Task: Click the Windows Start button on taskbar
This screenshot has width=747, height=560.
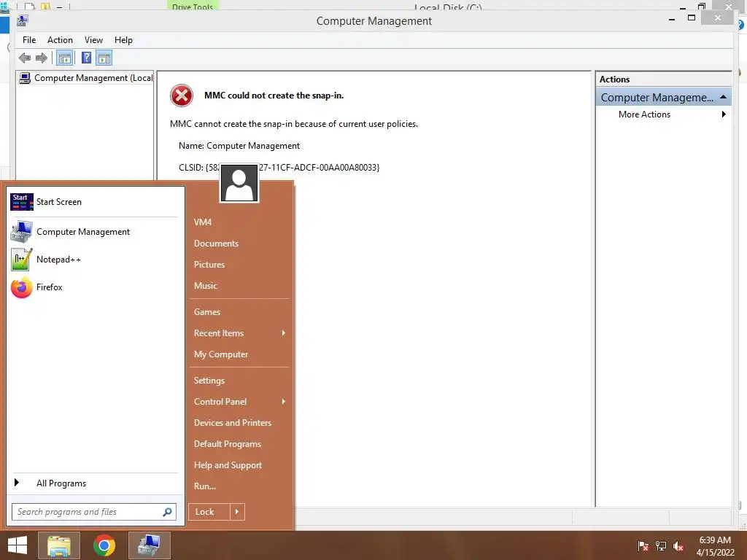Action: coord(18,545)
